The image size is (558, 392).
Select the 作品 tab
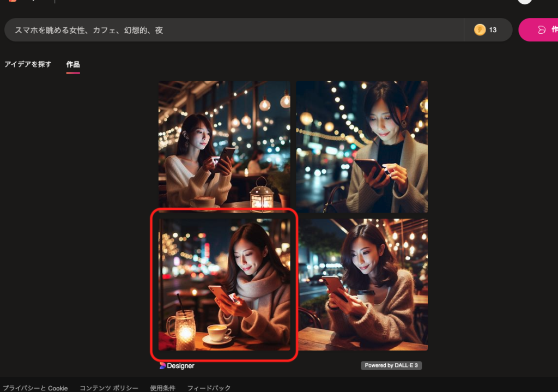[x=73, y=64]
